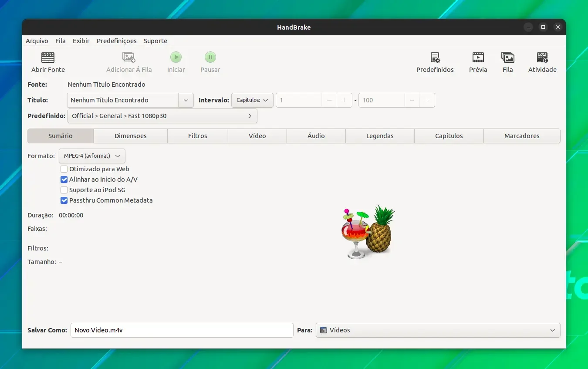This screenshot has height=369, width=588.
Task: Toggle Otimizado para Web checkbox
Action: 64,169
